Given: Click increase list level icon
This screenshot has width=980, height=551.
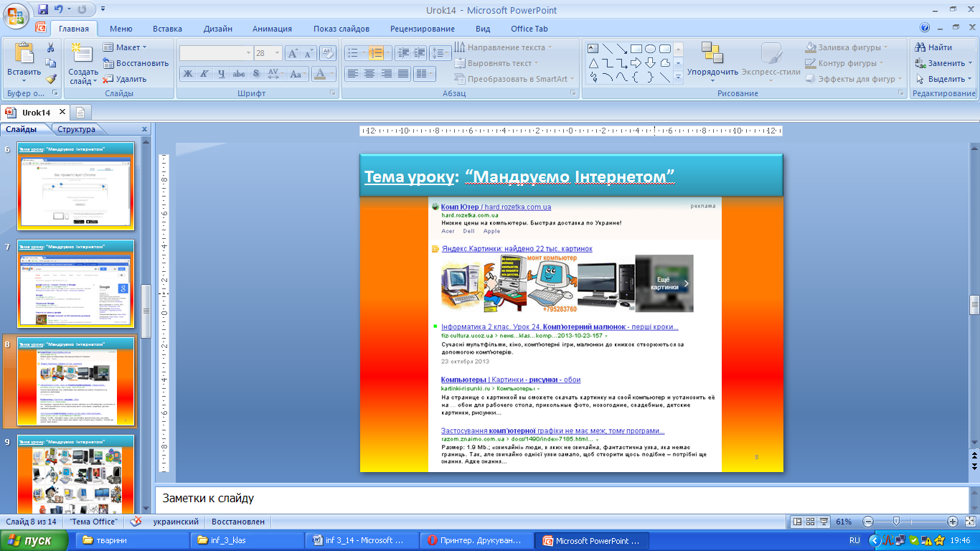Looking at the screenshot, I should (x=418, y=53).
